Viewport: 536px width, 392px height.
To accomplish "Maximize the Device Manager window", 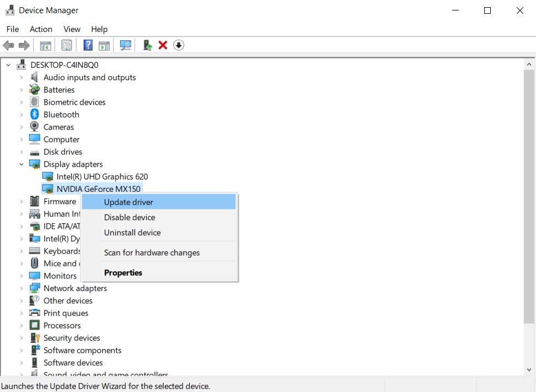I will [487, 10].
